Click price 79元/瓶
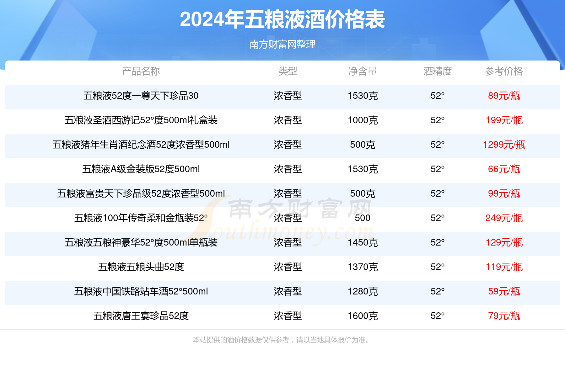565x392 pixels. (x=504, y=316)
